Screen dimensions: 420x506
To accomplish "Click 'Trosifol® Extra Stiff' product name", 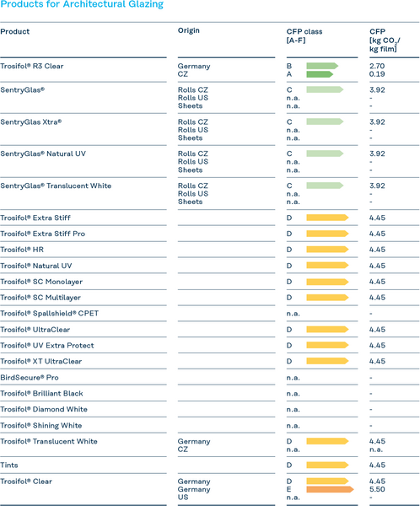I will [35, 218].
